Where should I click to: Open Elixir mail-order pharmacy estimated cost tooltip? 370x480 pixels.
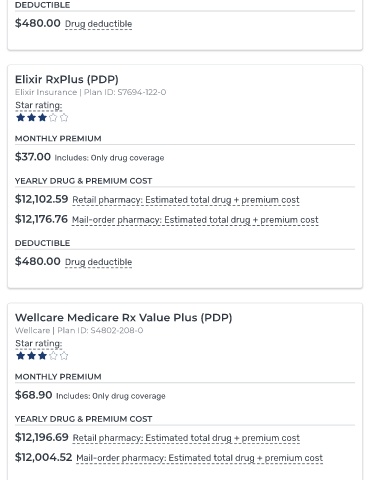(195, 220)
